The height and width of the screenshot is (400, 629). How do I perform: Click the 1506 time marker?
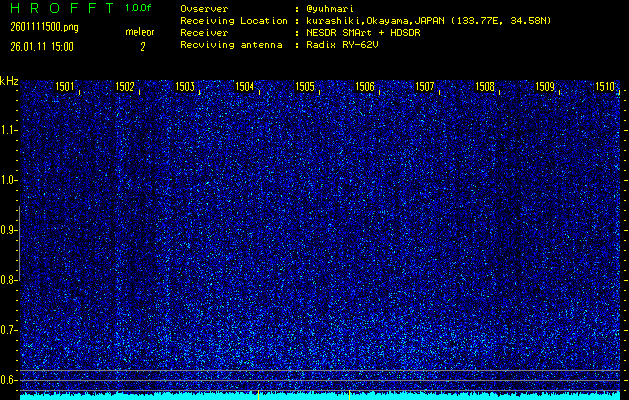pyautogui.click(x=365, y=87)
